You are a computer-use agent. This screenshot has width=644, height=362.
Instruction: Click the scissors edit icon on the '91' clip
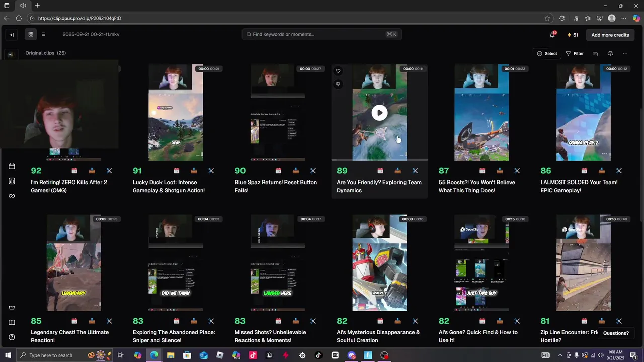point(211,171)
